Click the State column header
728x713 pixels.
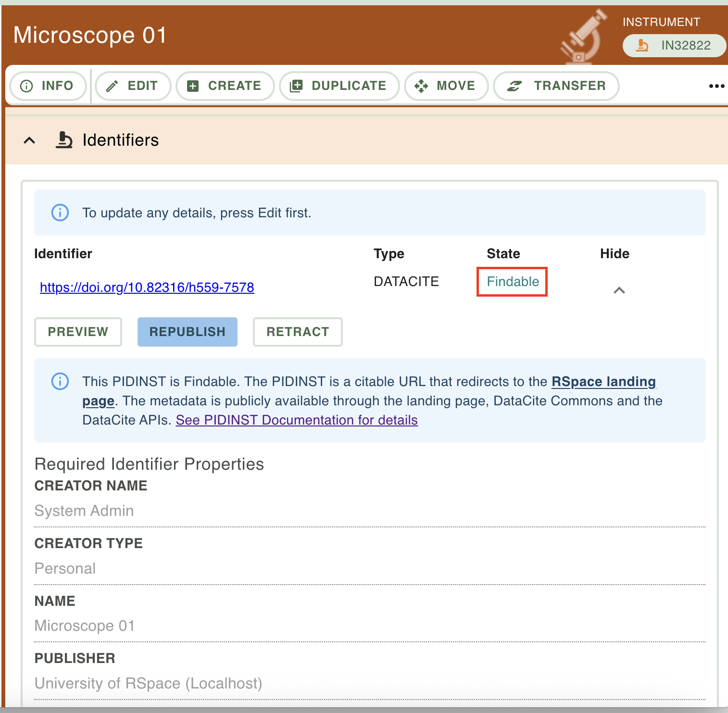pyautogui.click(x=503, y=254)
